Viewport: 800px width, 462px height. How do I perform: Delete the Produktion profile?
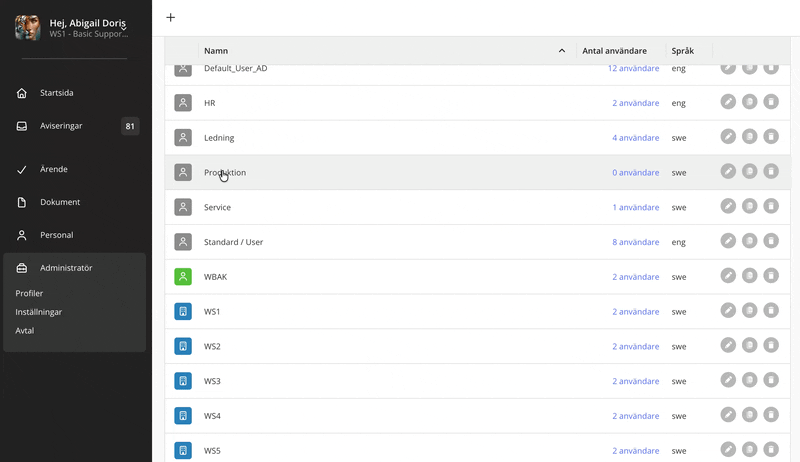click(x=771, y=172)
